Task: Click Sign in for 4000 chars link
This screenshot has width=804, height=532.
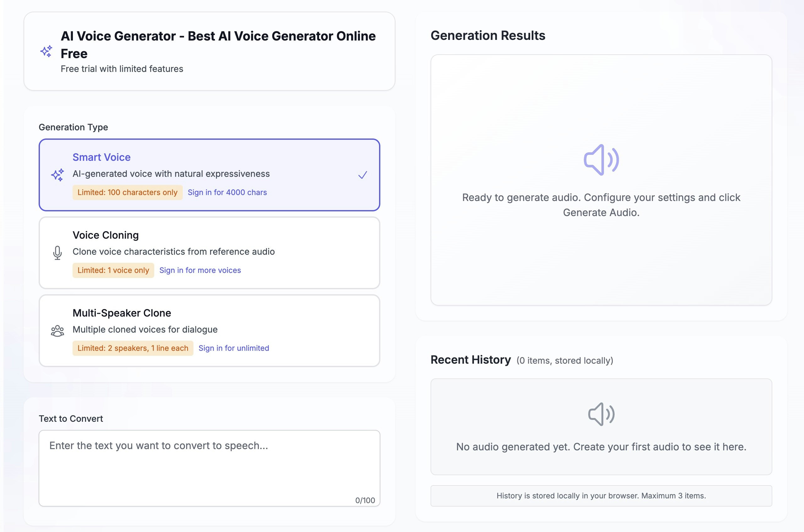Action: click(227, 192)
